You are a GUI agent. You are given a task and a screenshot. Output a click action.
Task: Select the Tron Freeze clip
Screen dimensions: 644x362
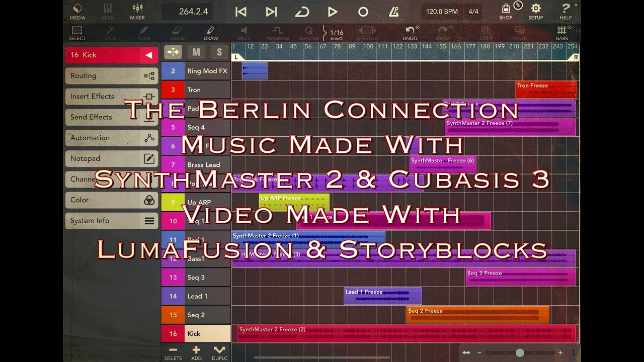546,89
